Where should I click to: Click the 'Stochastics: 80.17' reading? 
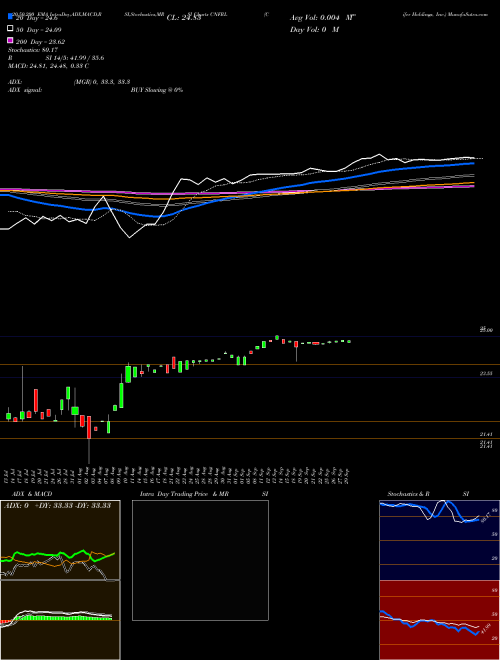[33, 50]
